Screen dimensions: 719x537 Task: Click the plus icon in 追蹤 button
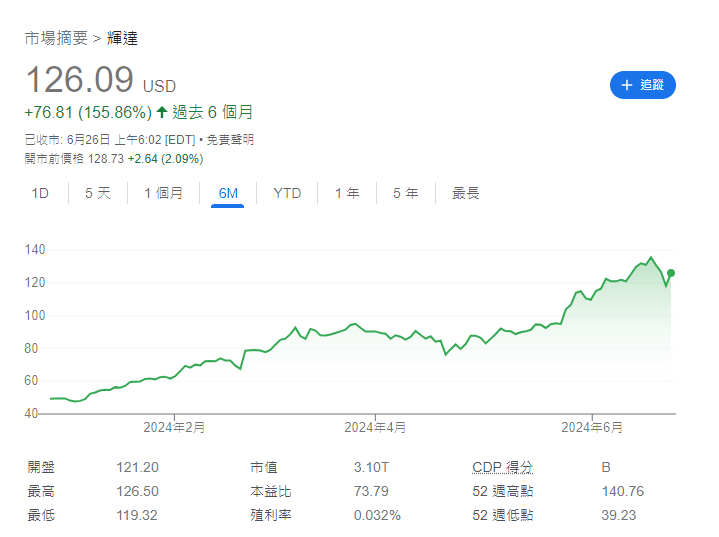[627, 85]
